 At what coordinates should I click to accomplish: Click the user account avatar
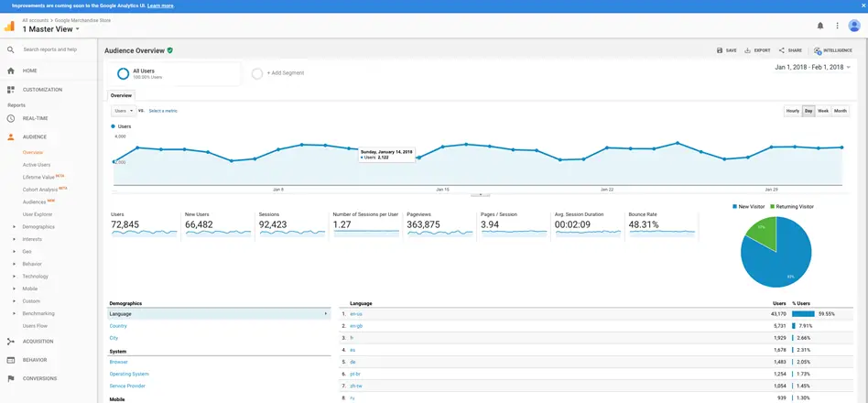click(854, 26)
